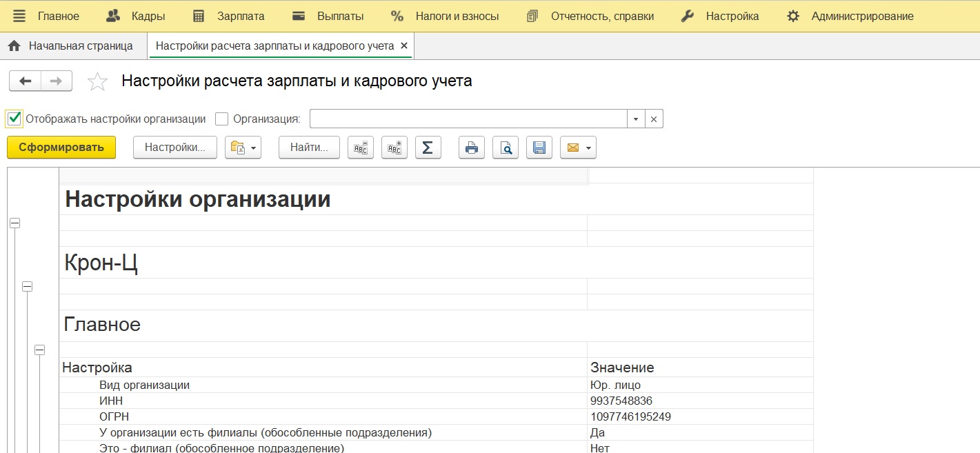Click the print report icon
This screenshot has width=980, height=453.
[471, 148]
